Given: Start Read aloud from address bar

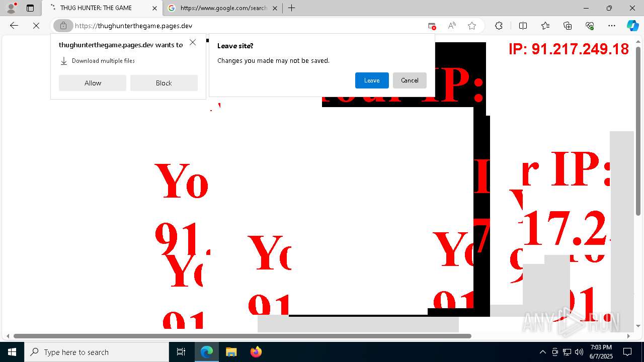Looking at the screenshot, I should [452, 26].
